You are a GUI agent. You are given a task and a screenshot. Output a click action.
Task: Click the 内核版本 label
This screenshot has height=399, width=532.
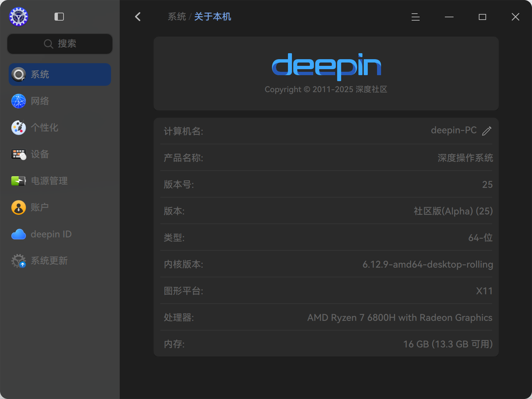(x=184, y=264)
